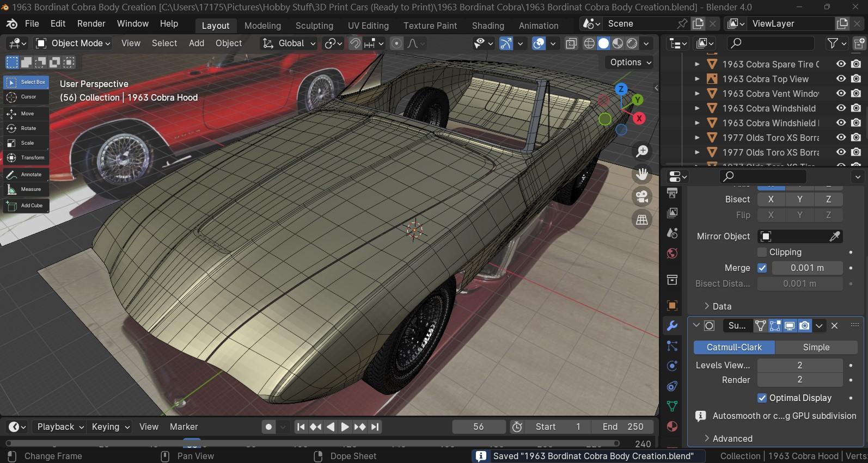Expand 1963 Cobra Spare Tire tree row

tap(697, 64)
